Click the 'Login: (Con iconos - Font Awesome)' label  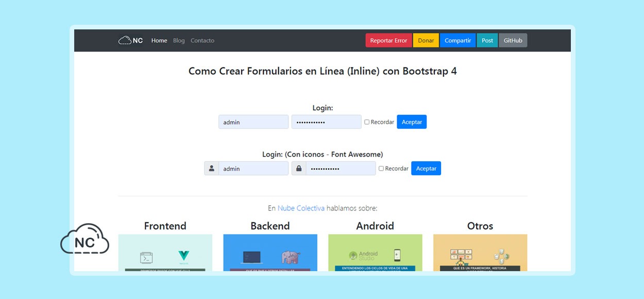point(323,154)
